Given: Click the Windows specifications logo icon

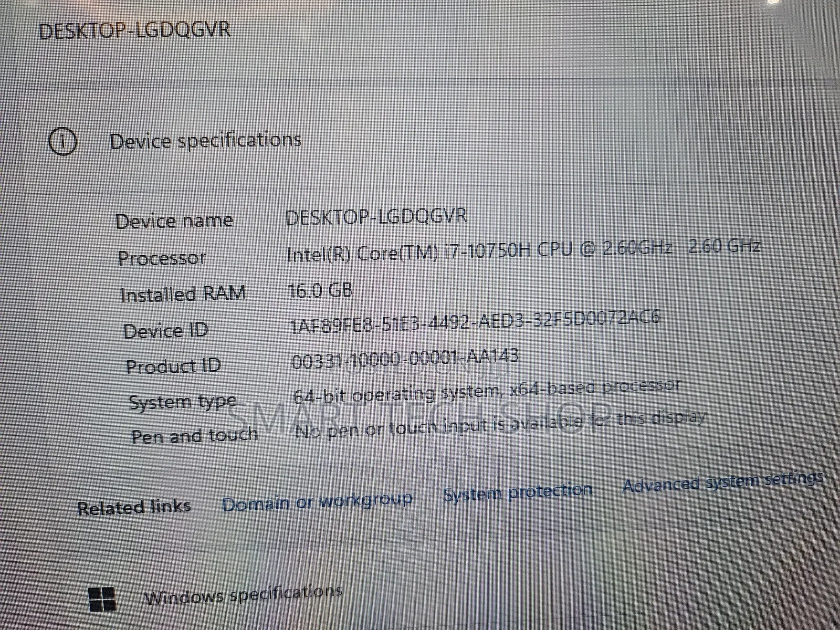Looking at the screenshot, I should tap(102, 599).
